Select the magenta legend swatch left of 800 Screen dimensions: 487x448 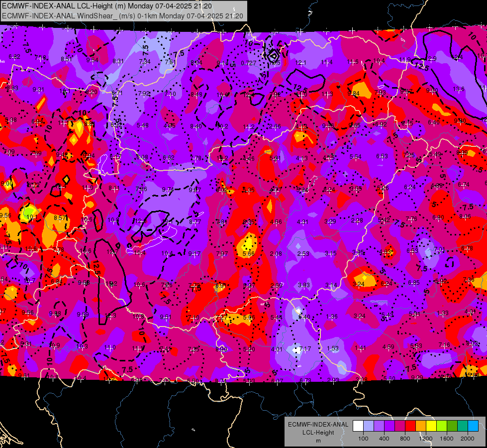[x=400, y=426]
